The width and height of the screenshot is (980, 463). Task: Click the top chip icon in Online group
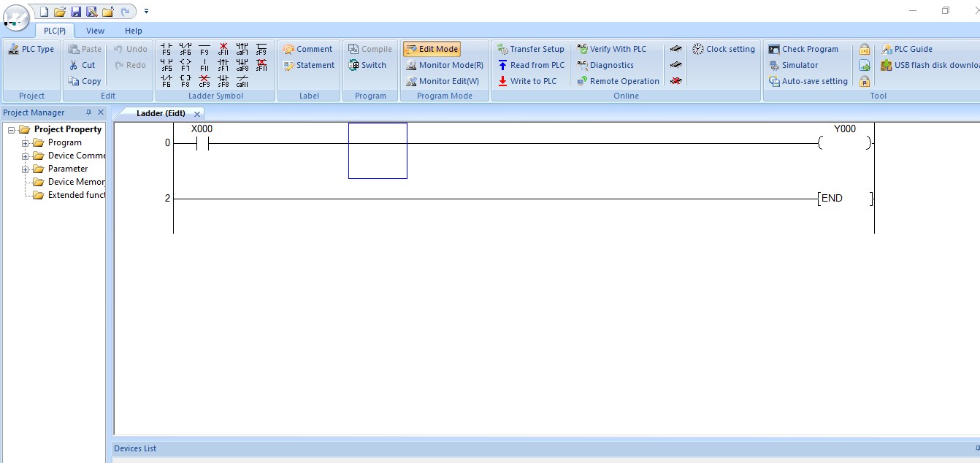coord(675,49)
